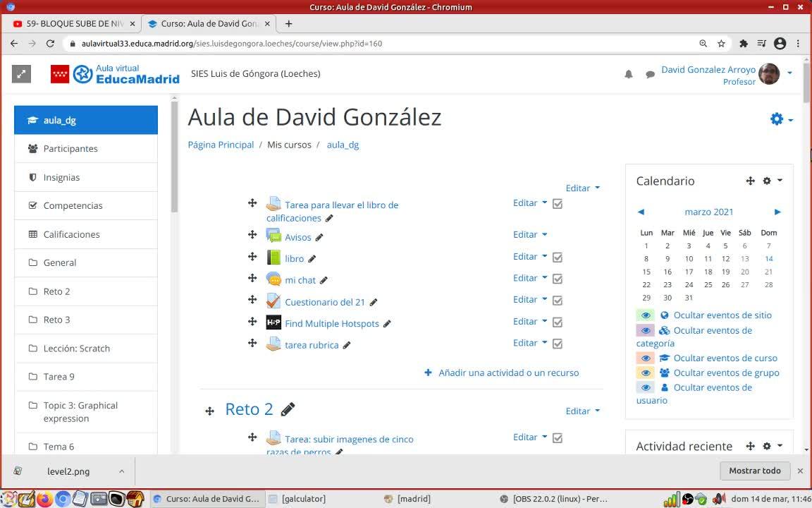Click the pencil beside Find Multiple Hotspots
The image size is (812, 508).
point(387,324)
